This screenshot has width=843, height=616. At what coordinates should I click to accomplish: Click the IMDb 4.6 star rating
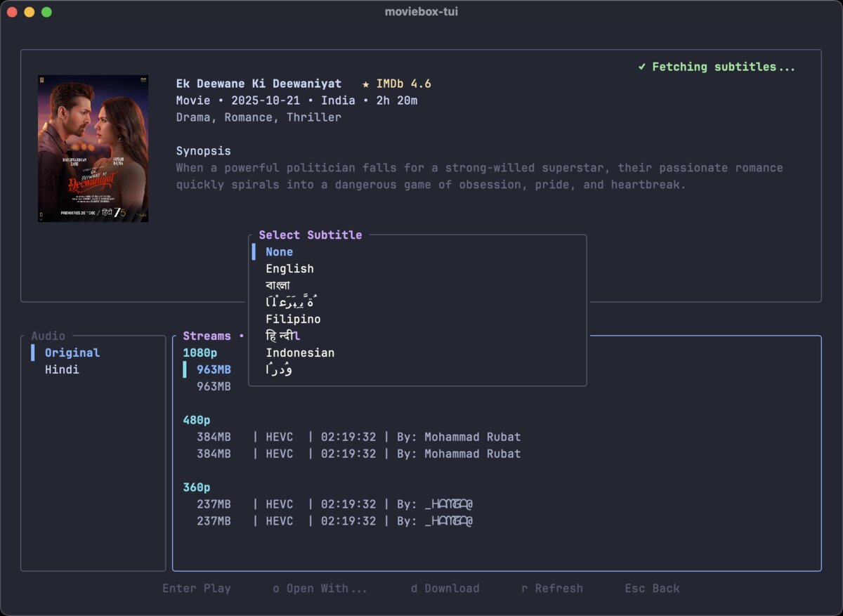pos(397,84)
